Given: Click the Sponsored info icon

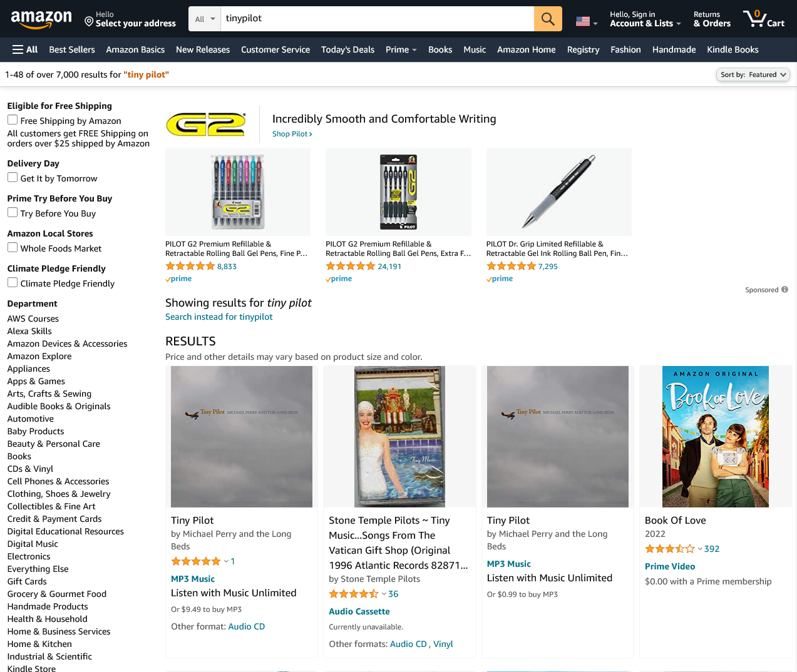Looking at the screenshot, I should 784,290.
